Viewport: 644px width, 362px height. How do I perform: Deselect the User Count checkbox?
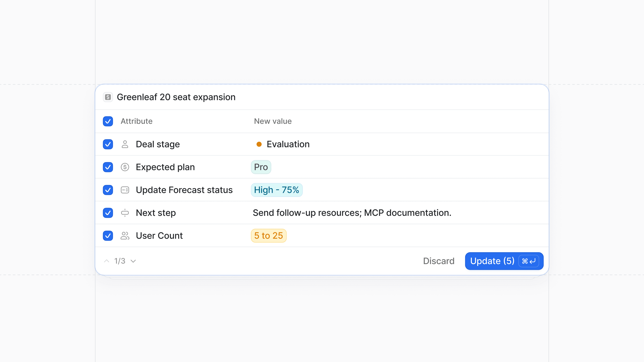pos(108,236)
